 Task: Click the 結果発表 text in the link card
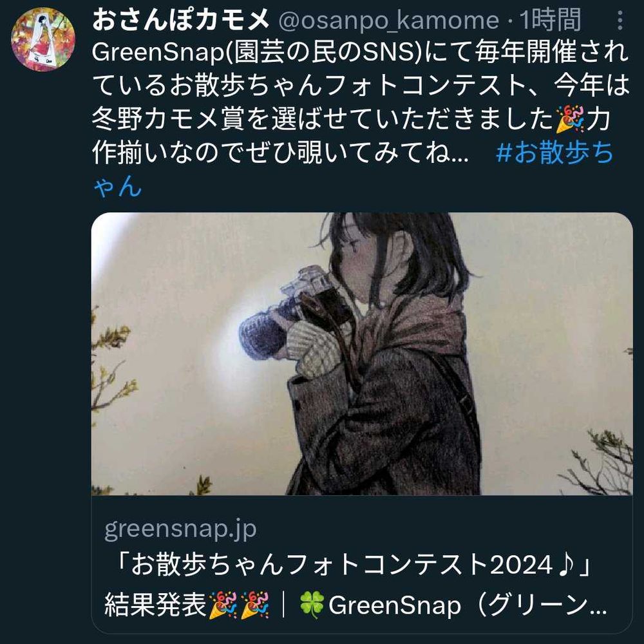click(x=155, y=605)
